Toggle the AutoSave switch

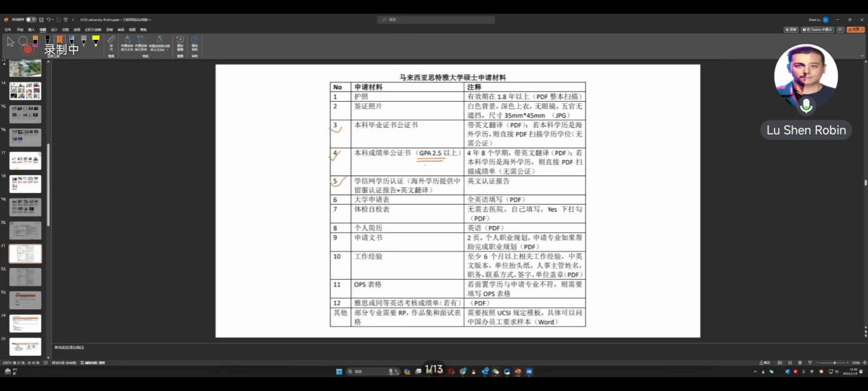coord(31,19)
